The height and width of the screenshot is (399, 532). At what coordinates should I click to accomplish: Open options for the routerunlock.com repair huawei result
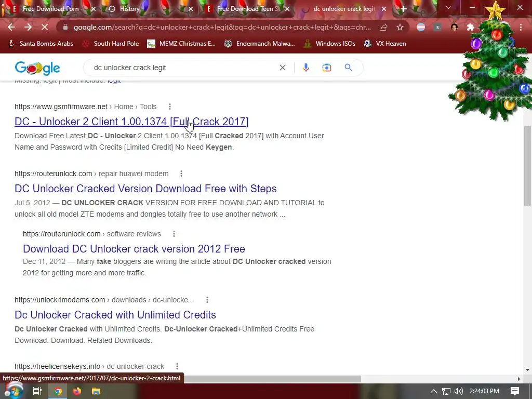pos(181,174)
